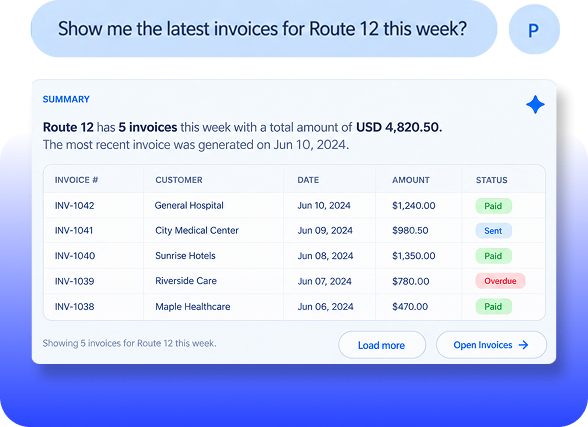
Task: Click the date Jun 09, 2024
Action: (325, 230)
